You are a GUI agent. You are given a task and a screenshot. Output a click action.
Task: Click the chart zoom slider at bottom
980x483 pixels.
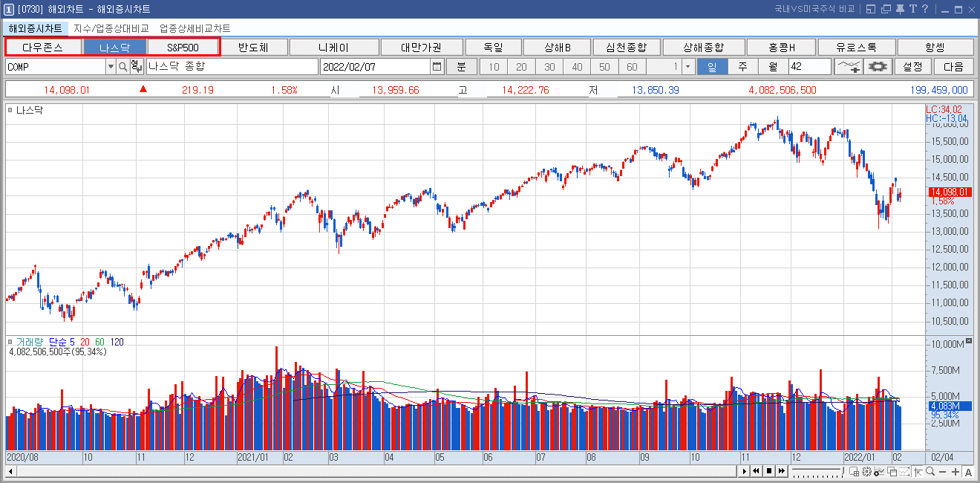coord(817,472)
